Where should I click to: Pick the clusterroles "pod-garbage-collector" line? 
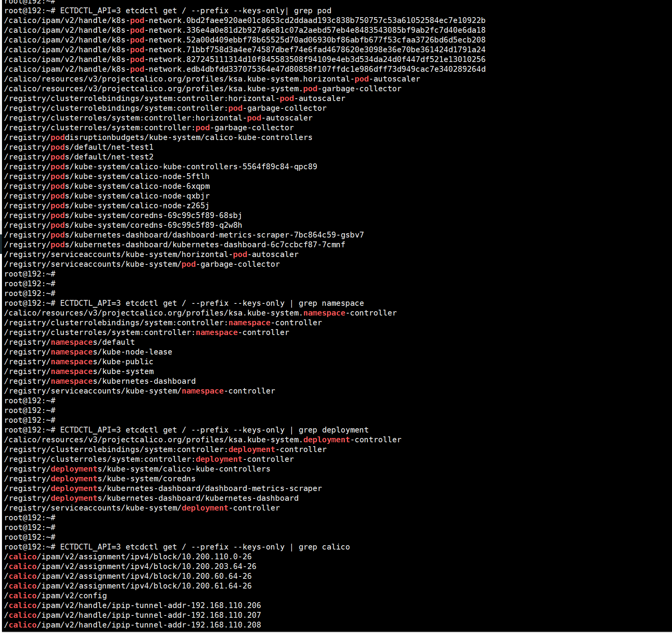coord(149,128)
